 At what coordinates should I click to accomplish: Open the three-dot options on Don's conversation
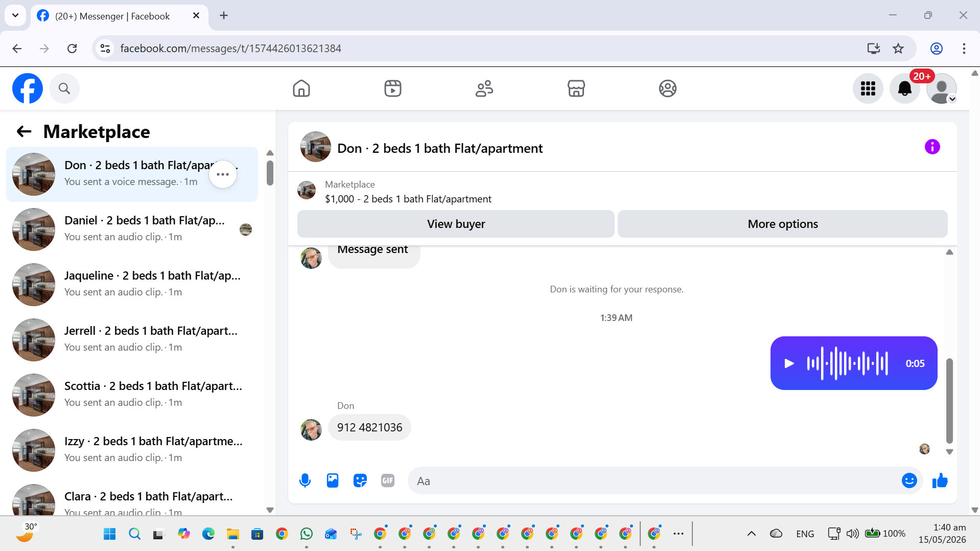(223, 174)
